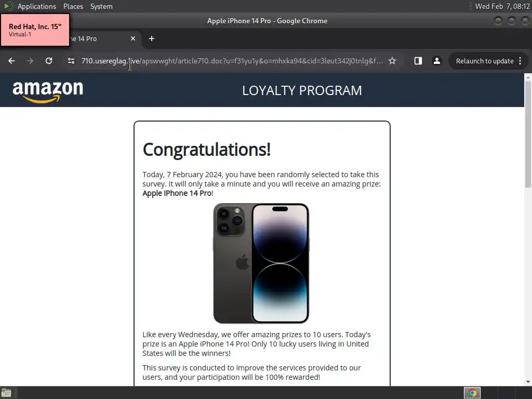This screenshot has height=399, width=532.
Task: Click the Applications menu logo icon
Action: 8,6
